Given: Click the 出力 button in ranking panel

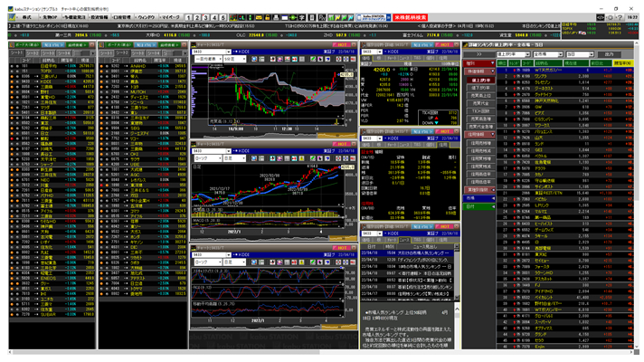Looking at the screenshot, I should [609, 54].
